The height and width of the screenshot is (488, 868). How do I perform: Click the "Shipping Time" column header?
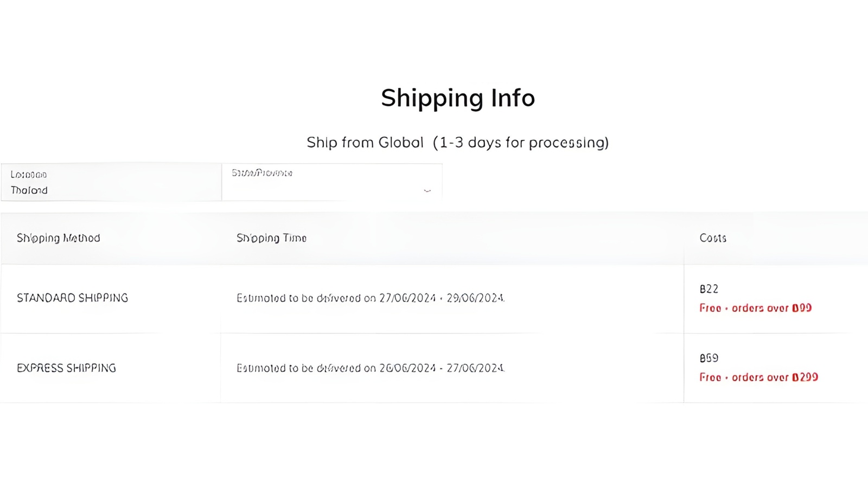point(271,237)
